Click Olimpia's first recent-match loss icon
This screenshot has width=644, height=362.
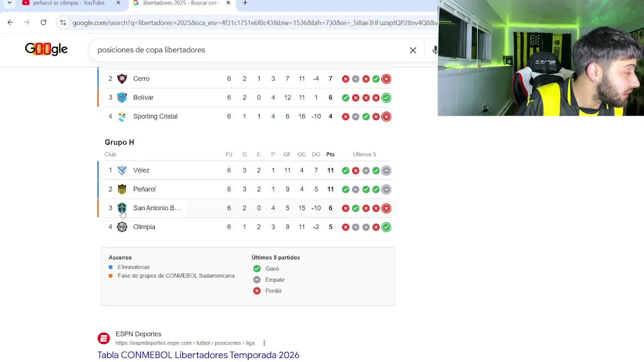(346, 227)
